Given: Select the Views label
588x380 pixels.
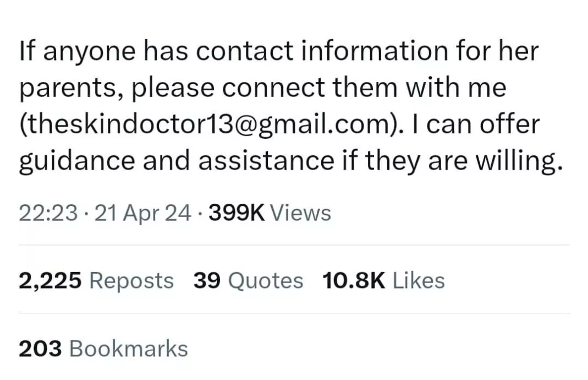Looking at the screenshot, I should 301,213.
